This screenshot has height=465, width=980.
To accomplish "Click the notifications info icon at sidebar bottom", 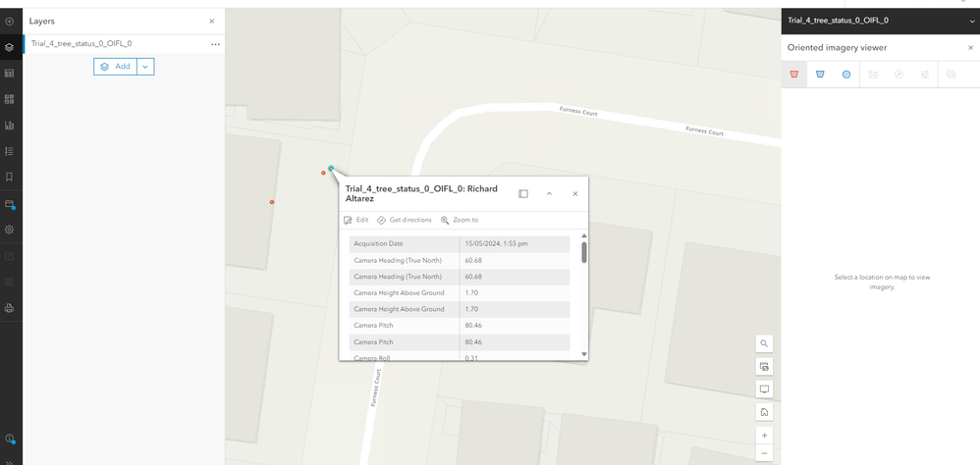I will [x=10, y=439].
